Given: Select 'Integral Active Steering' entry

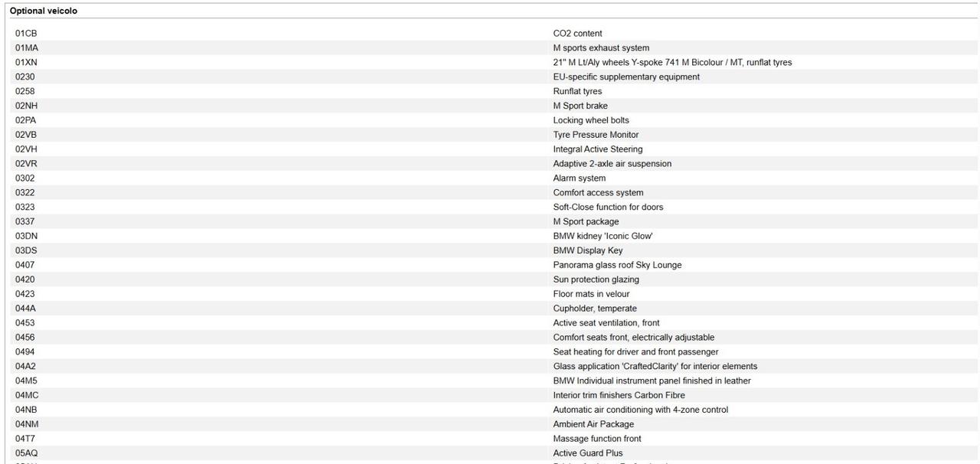Looking at the screenshot, I should pos(597,150).
